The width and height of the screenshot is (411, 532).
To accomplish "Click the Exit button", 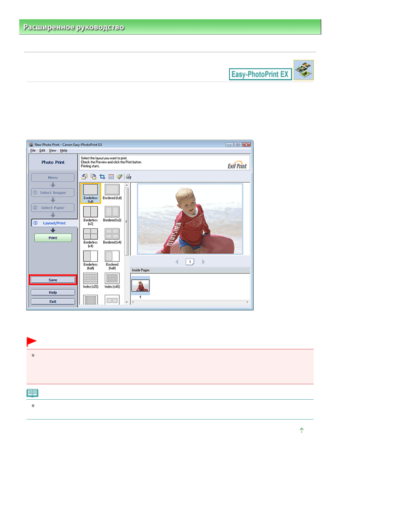I will [53, 302].
